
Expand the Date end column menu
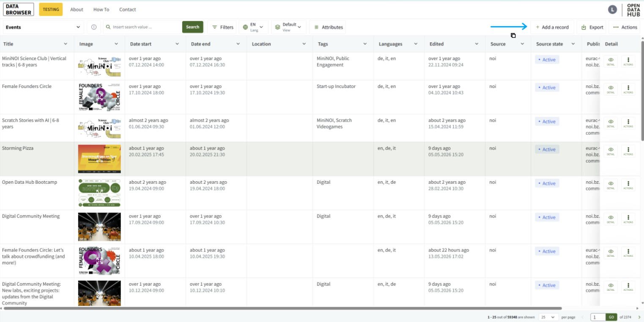tap(238, 44)
